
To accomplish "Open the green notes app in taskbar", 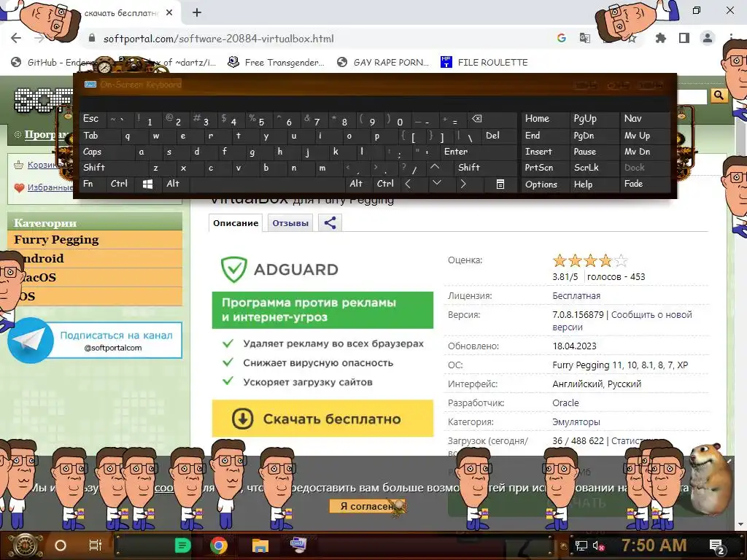I will click(x=182, y=545).
